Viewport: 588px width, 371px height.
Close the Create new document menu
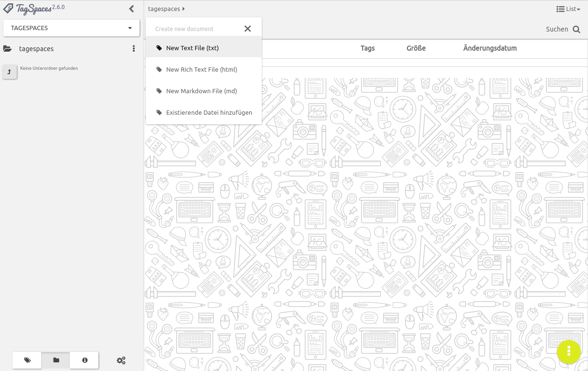pyautogui.click(x=247, y=29)
